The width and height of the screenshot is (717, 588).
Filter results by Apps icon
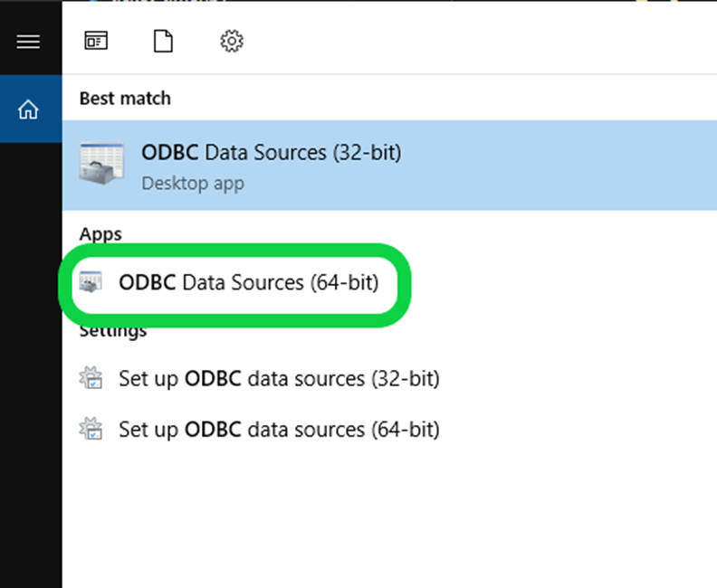pos(96,41)
